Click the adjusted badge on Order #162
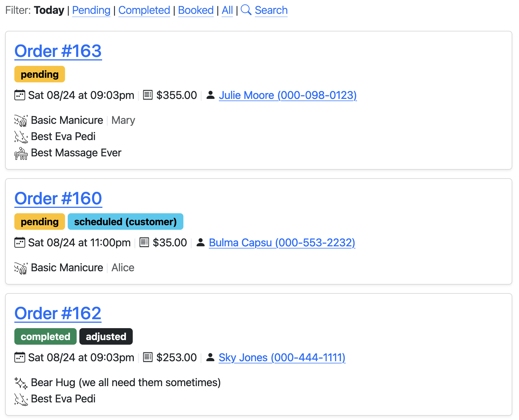 (x=106, y=337)
